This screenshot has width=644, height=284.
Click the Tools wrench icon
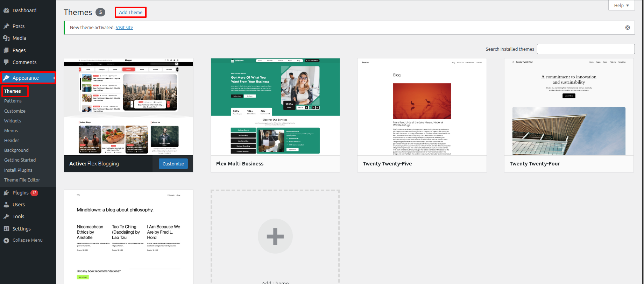(6, 216)
